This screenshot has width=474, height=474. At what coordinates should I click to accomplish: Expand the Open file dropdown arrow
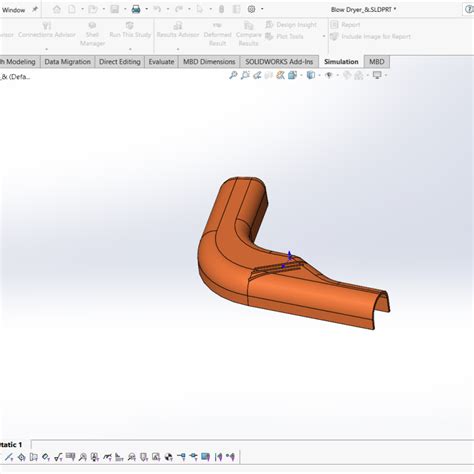[x=104, y=9]
